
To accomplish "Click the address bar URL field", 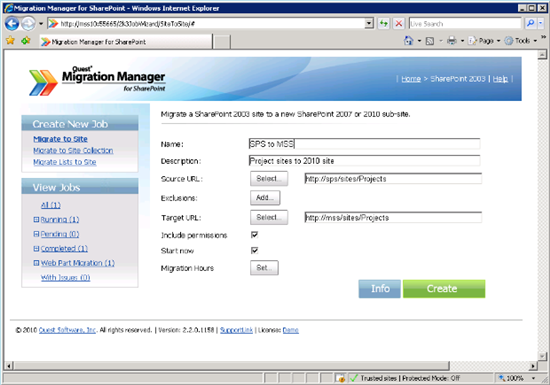I will pos(207,23).
